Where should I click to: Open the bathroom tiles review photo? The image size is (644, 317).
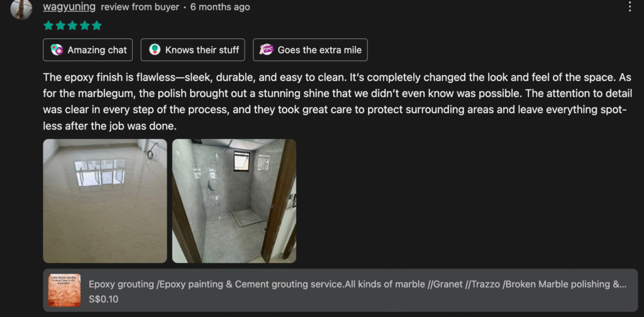[x=234, y=201]
